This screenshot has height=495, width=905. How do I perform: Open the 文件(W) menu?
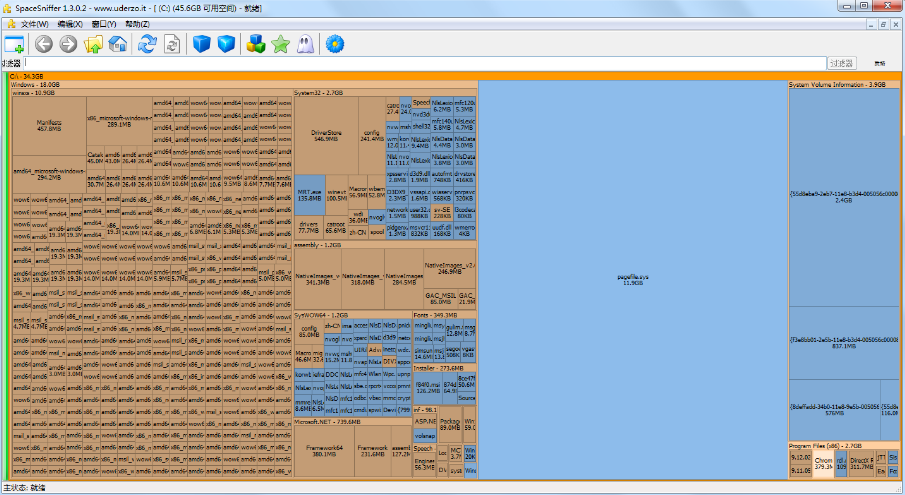(35, 24)
